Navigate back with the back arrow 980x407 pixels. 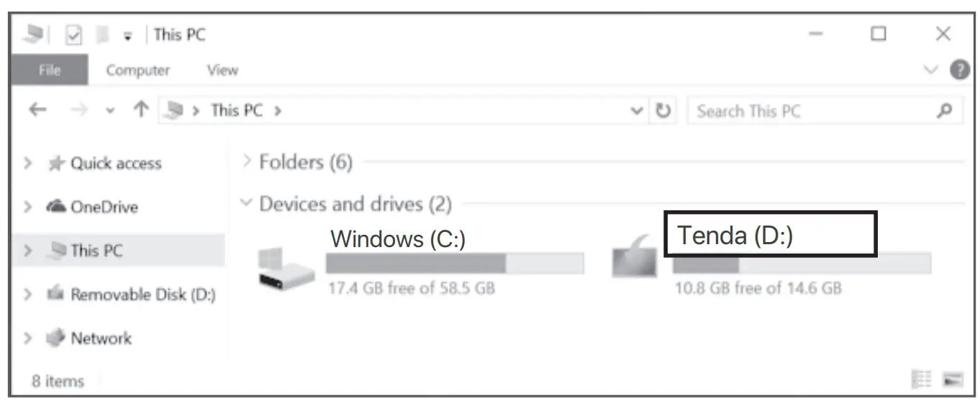click(38, 111)
